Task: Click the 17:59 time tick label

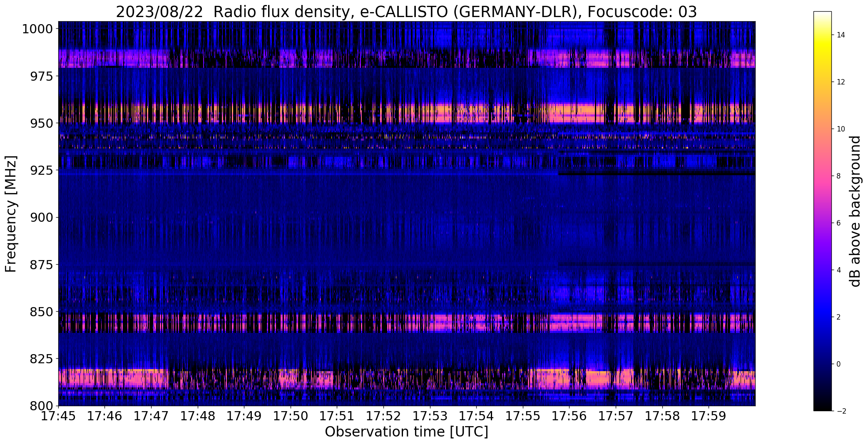Action: [709, 416]
